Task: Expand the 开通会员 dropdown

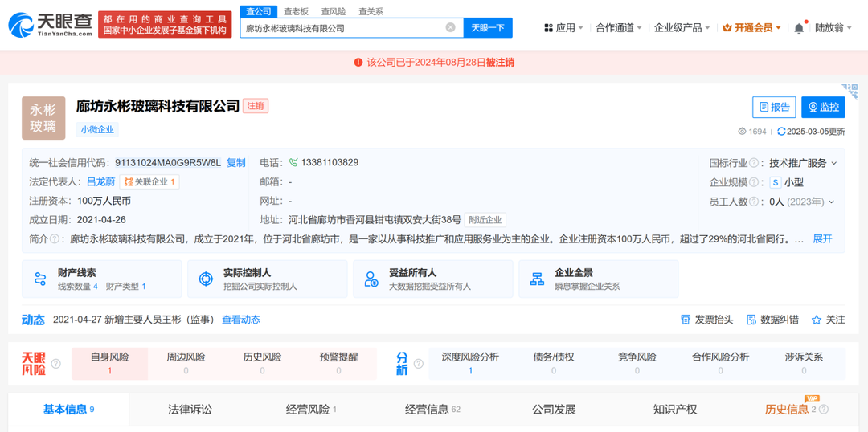Action: 778,27
